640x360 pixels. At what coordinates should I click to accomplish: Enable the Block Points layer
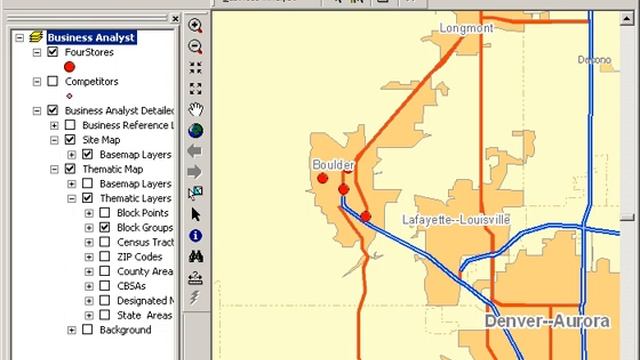point(105,213)
